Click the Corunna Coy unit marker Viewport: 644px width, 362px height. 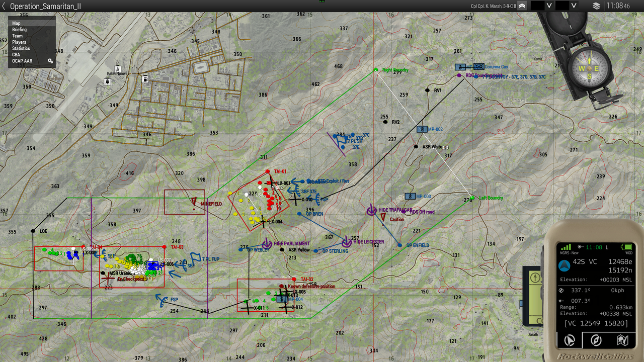pyautogui.click(x=478, y=66)
